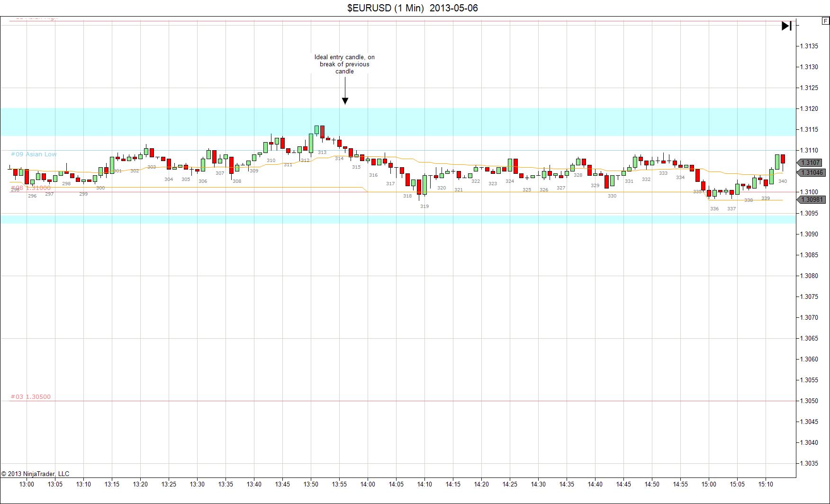Click the scroll-to-last-bar arrow icon
830x504 pixels.
[786, 26]
